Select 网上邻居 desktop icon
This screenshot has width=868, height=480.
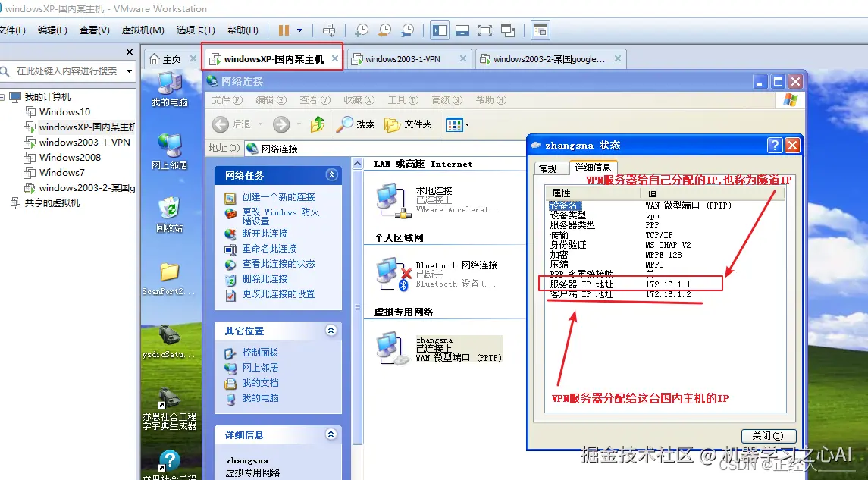[169, 152]
